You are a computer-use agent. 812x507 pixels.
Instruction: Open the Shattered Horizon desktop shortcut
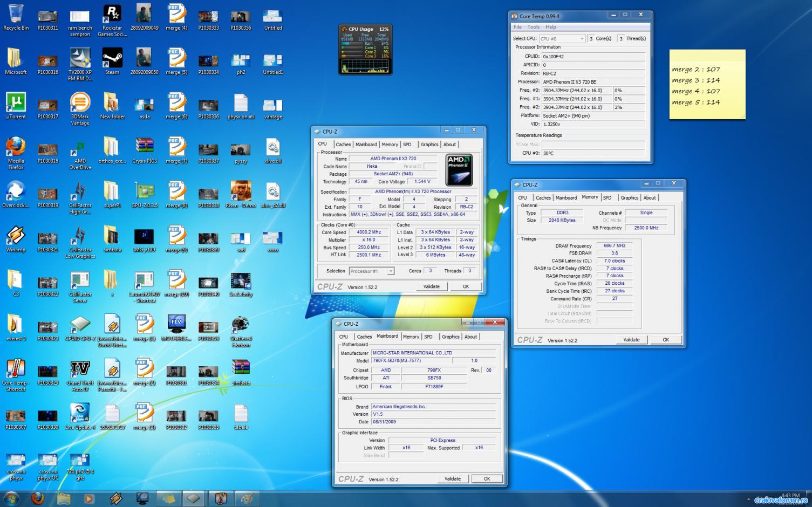coord(241,331)
